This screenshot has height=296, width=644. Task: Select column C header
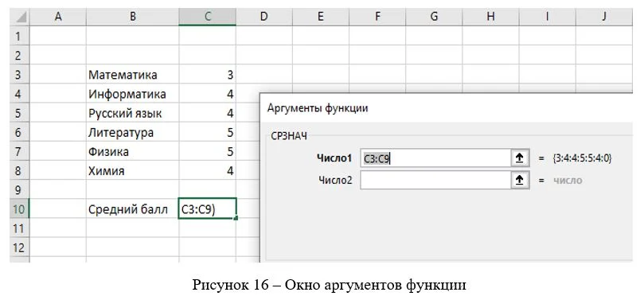click(x=208, y=18)
